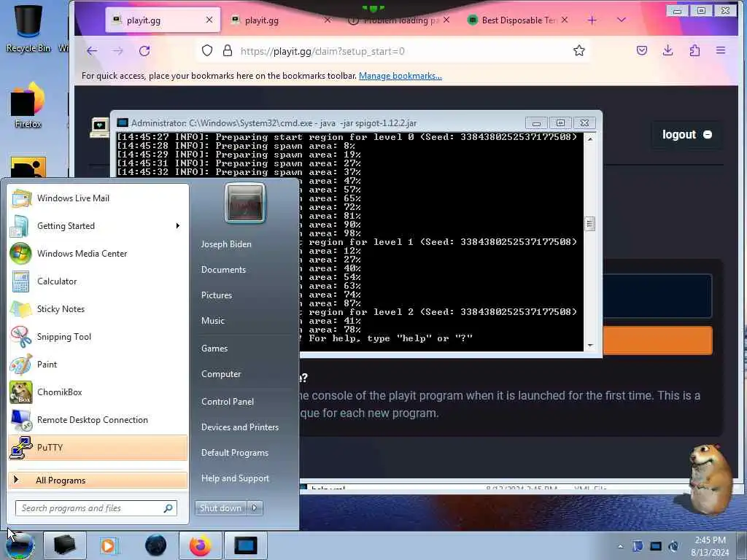Screen dimensions: 747x560
Task: Click the user account picture
Action: [x=244, y=203]
